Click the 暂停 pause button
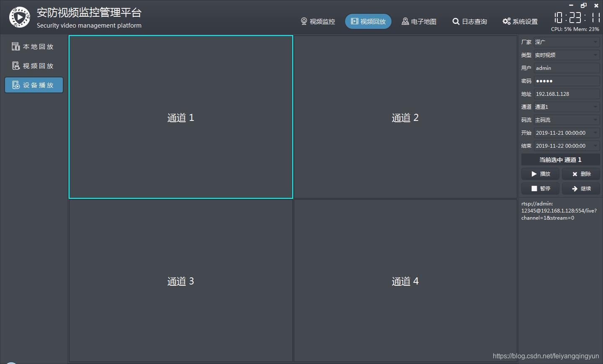This screenshot has width=603, height=364. tap(540, 188)
